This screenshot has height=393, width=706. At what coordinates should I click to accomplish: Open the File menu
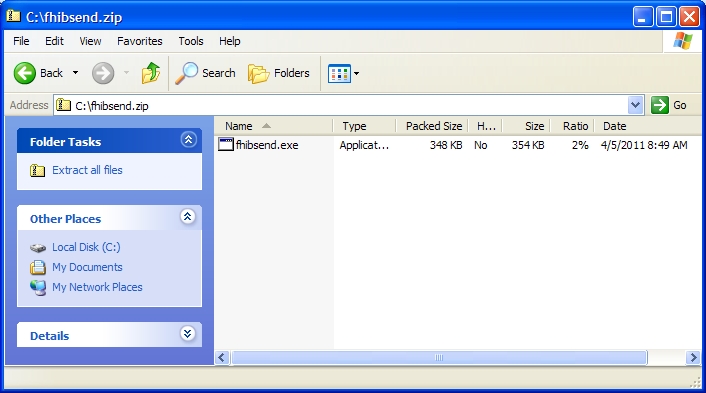pos(21,41)
